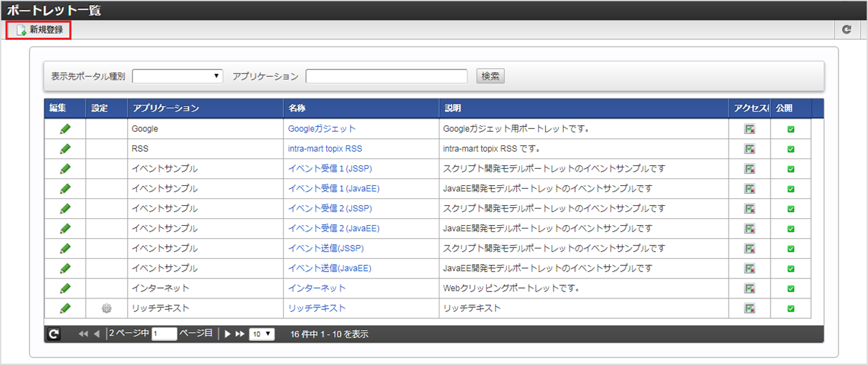
Task: Click the アクセス権 column header
Action: pyautogui.click(x=750, y=108)
